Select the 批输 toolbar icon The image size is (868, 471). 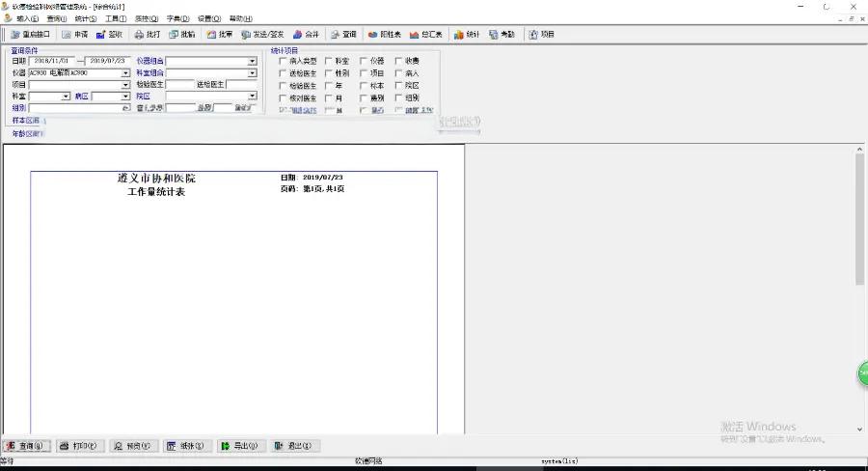point(181,35)
